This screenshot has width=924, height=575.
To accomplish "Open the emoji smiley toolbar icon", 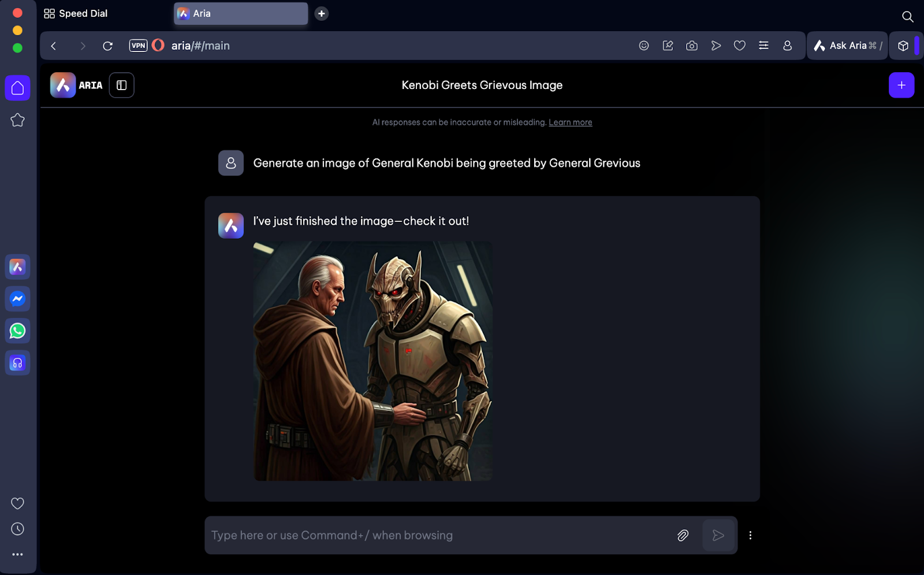I will click(x=644, y=46).
